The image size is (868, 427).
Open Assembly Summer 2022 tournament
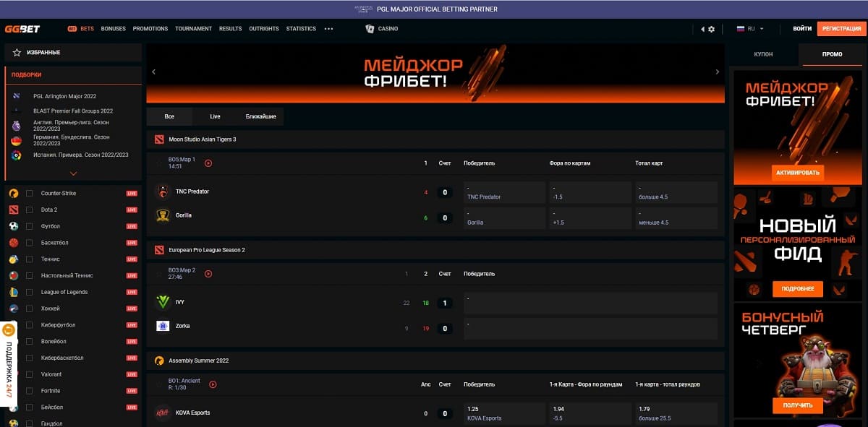(x=435, y=361)
